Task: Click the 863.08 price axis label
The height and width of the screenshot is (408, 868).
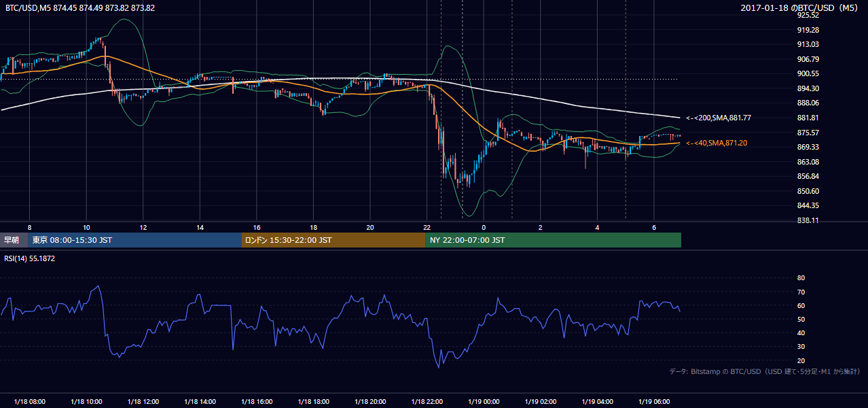Action: point(810,162)
